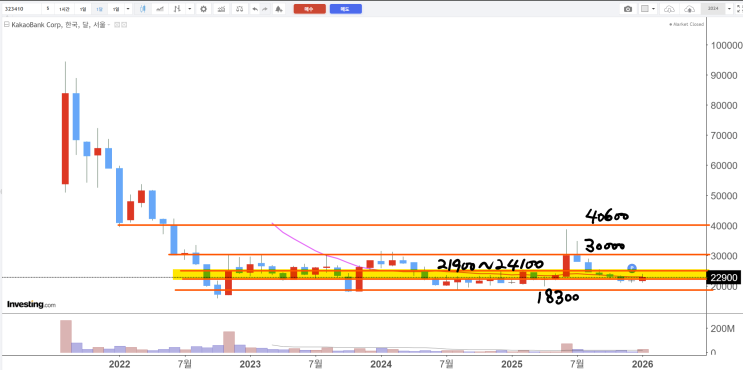
Task: Click the red buy button
Action: (309, 9)
